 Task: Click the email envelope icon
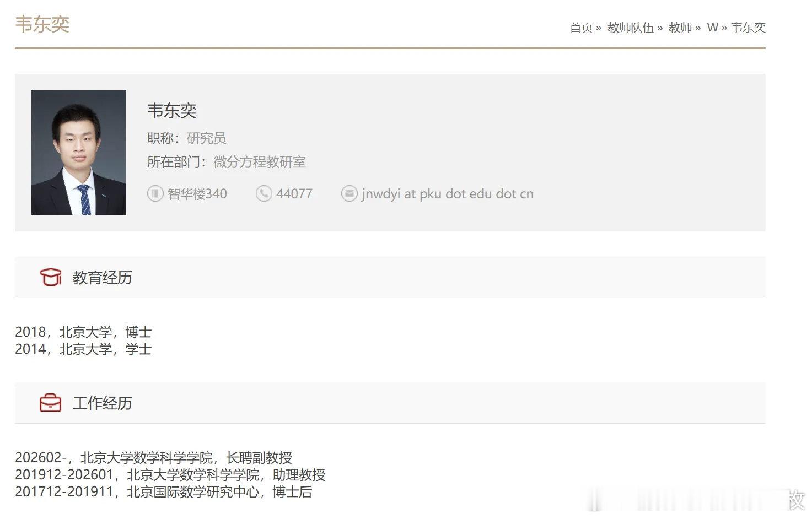349,193
